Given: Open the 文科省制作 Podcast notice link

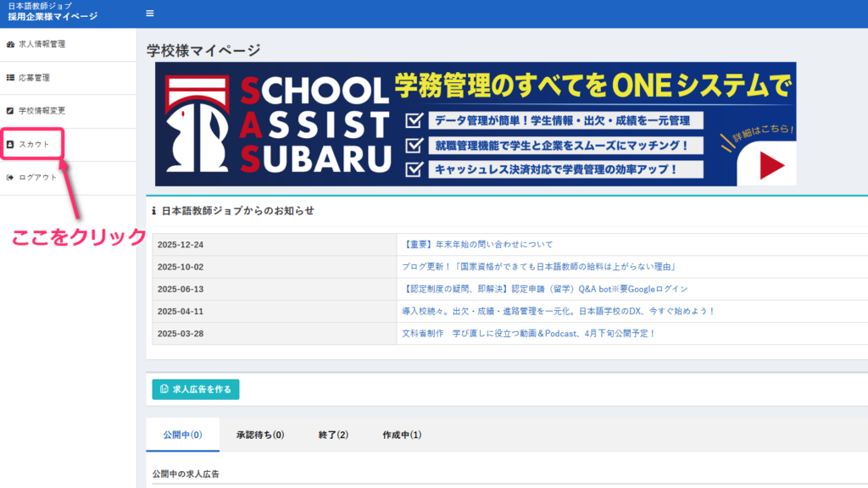Looking at the screenshot, I should [x=529, y=334].
